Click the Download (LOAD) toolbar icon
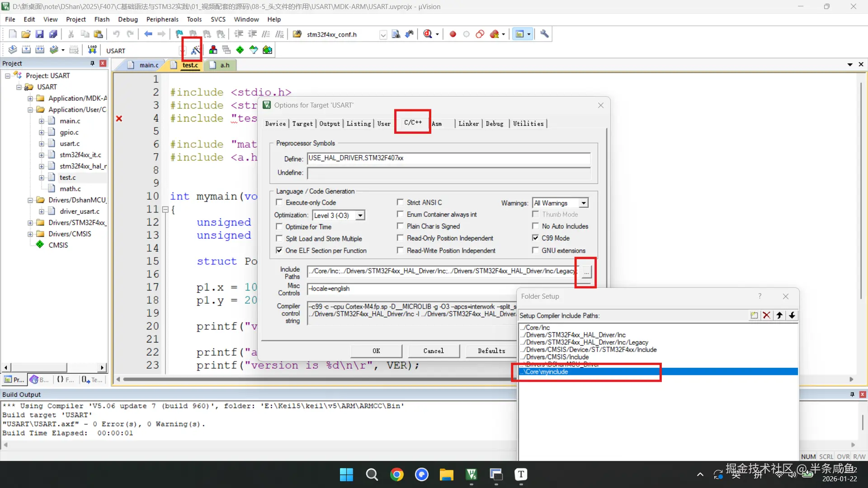The width and height of the screenshot is (868, 488). click(x=92, y=50)
